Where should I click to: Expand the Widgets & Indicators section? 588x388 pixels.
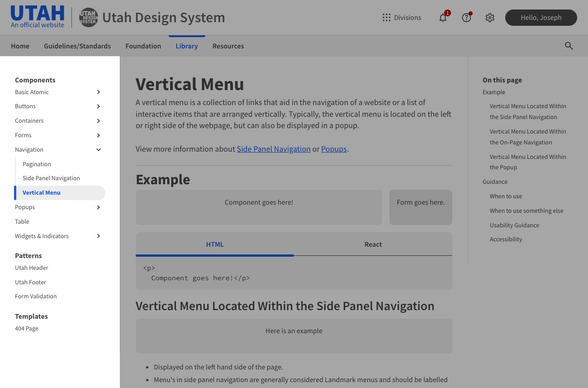point(98,236)
